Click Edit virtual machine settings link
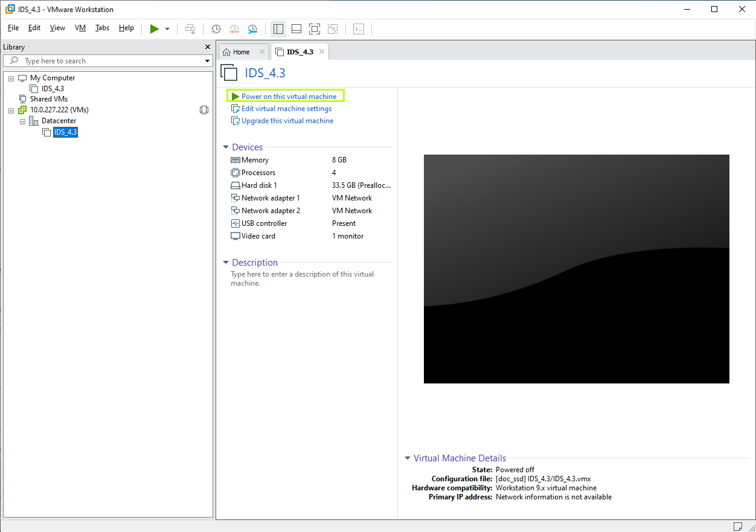756x532 pixels. coord(286,109)
